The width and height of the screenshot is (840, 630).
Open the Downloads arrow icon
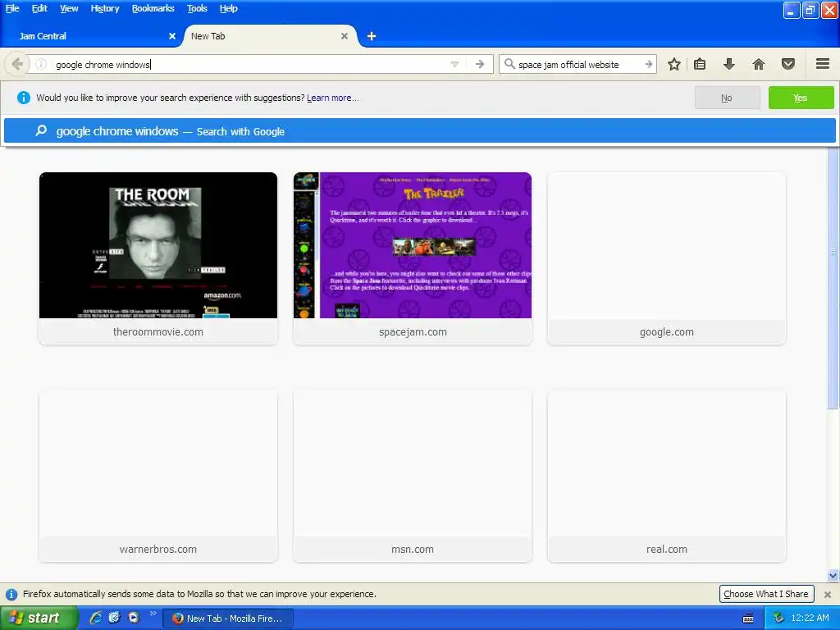[x=728, y=64]
